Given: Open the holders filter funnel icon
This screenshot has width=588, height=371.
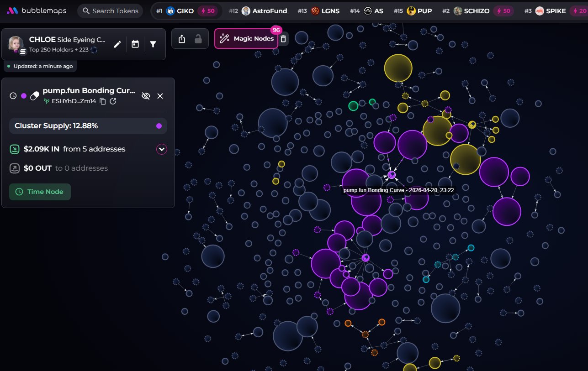Looking at the screenshot, I should (153, 44).
